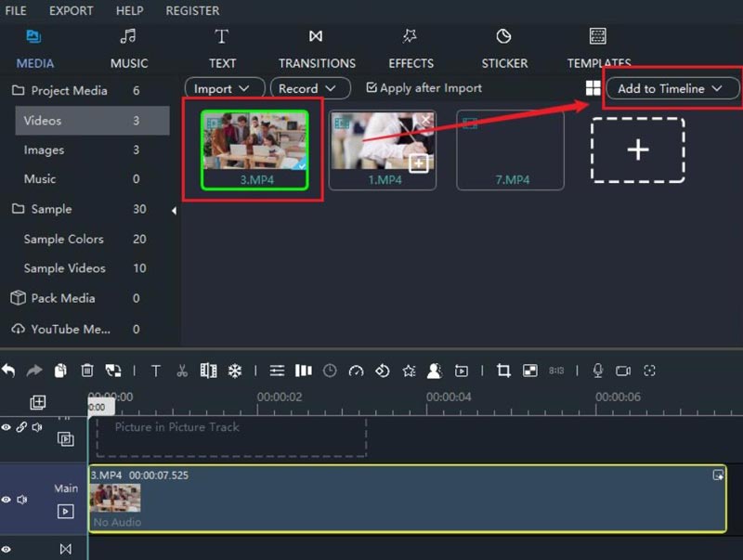Apply freeze frame with the snowflake icon
Screen dimensions: 743x560
[x=235, y=371]
